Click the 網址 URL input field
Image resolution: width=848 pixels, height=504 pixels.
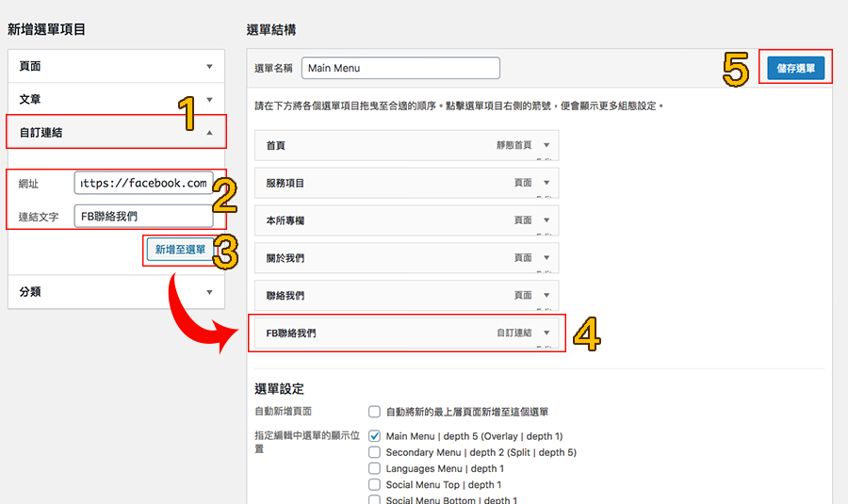click(144, 183)
